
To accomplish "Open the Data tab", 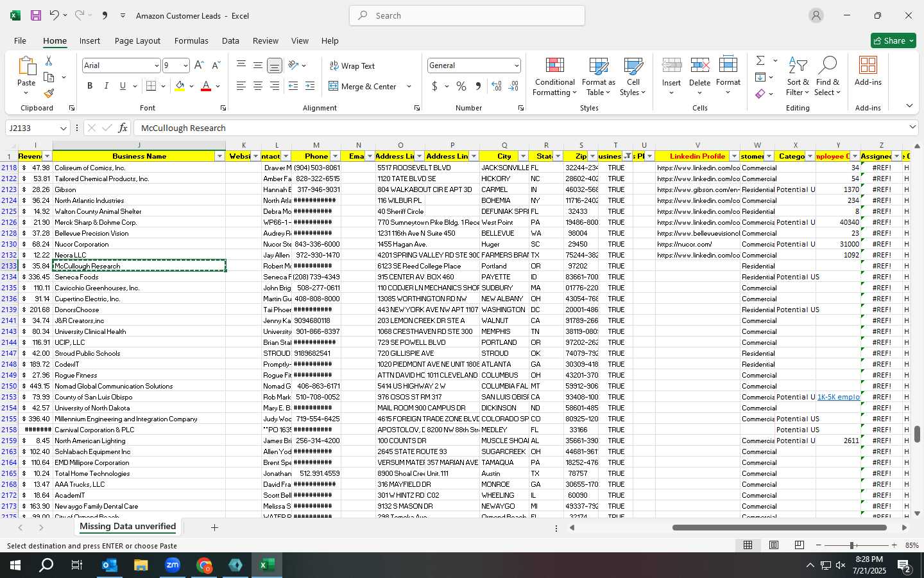I will pos(230,40).
